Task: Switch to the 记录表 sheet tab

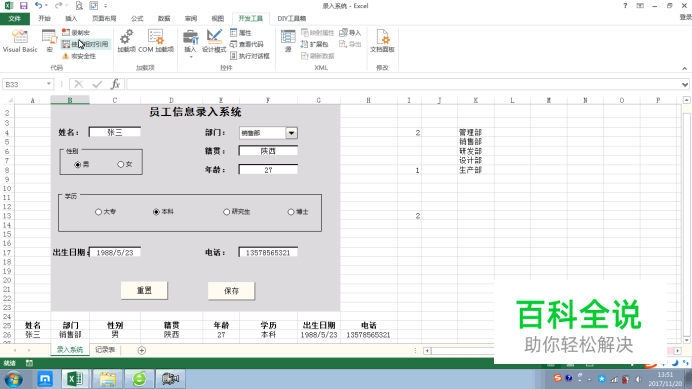Action: (105, 350)
